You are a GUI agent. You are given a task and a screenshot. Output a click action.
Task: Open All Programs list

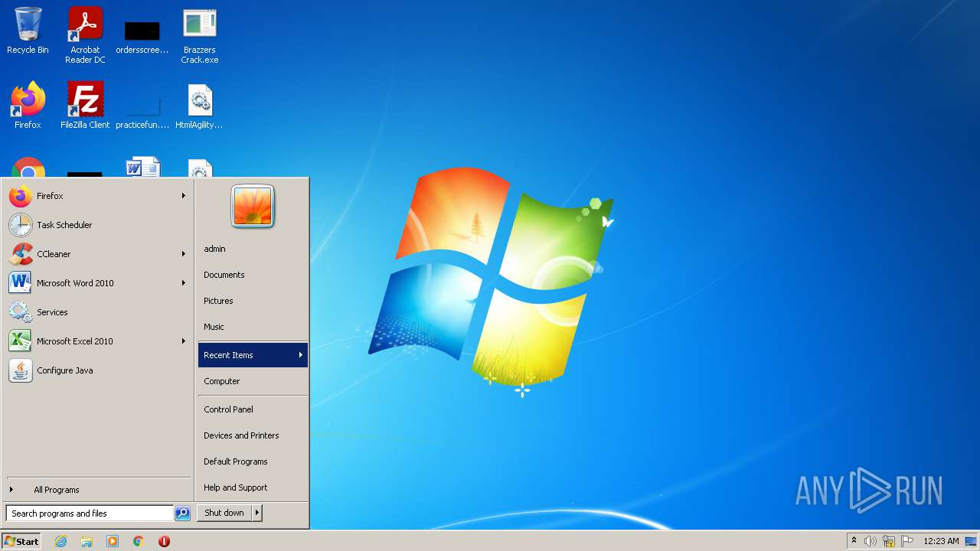pyautogui.click(x=56, y=490)
